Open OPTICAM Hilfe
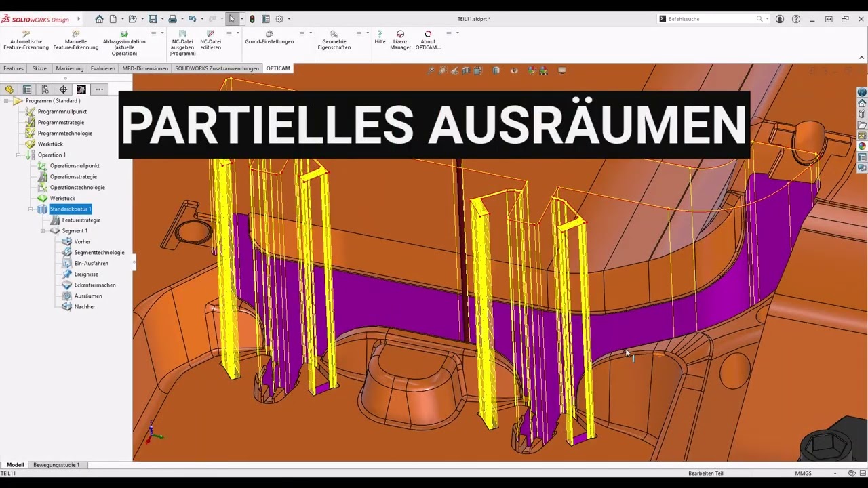Image resolution: width=868 pixels, height=488 pixels. (380, 37)
